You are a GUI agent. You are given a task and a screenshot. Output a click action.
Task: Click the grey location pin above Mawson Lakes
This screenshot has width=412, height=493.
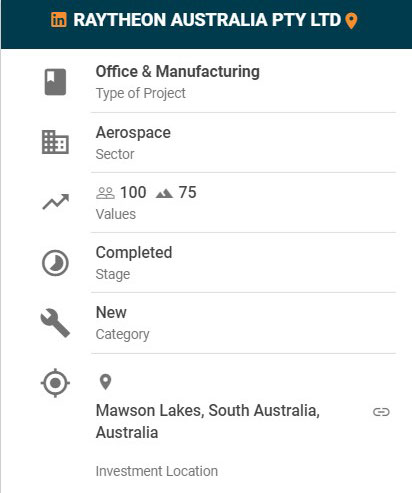click(105, 382)
